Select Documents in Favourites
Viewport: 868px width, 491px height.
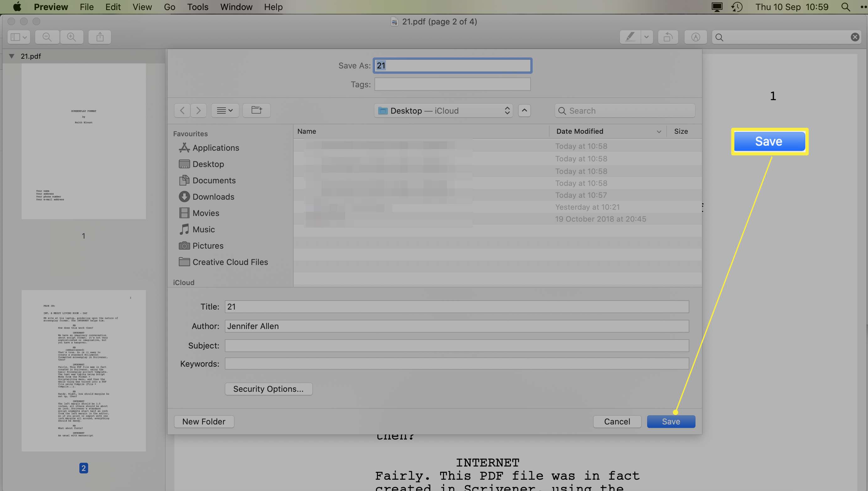pyautogui.click(x=207, y=181)
